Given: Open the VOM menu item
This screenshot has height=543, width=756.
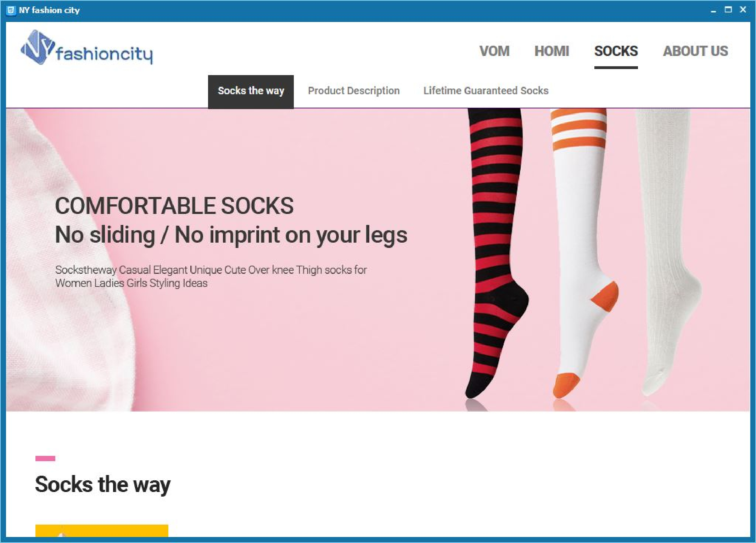Looking at the screenshot, I should [x=494, y=51].
